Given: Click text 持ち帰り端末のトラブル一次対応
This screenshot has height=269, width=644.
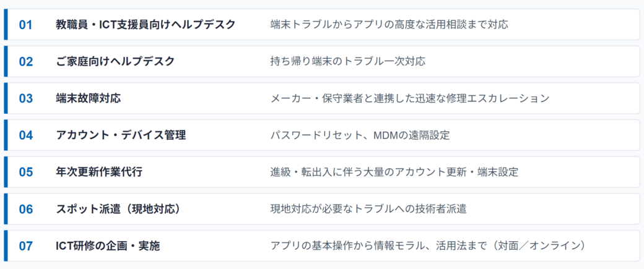Looking at the screenshot, I should [x=347, y=61].
